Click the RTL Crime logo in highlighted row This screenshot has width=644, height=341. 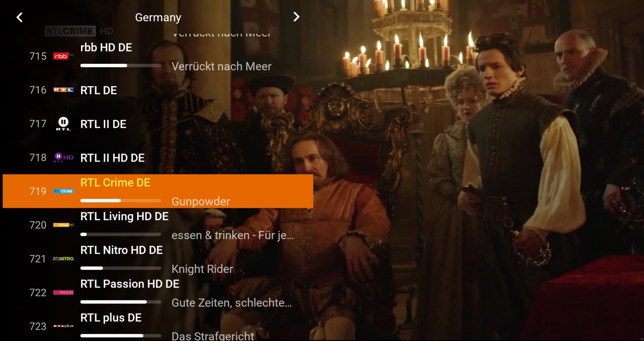pos(63,191)
